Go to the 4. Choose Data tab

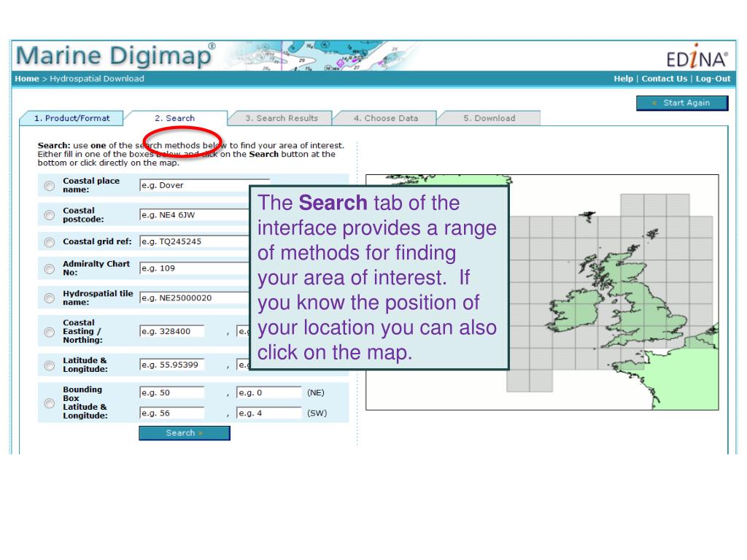coord(385,118)
